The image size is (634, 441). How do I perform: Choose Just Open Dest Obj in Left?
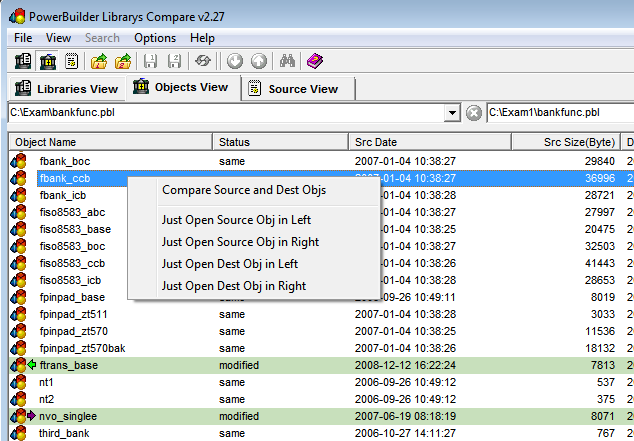coord(253,264)
